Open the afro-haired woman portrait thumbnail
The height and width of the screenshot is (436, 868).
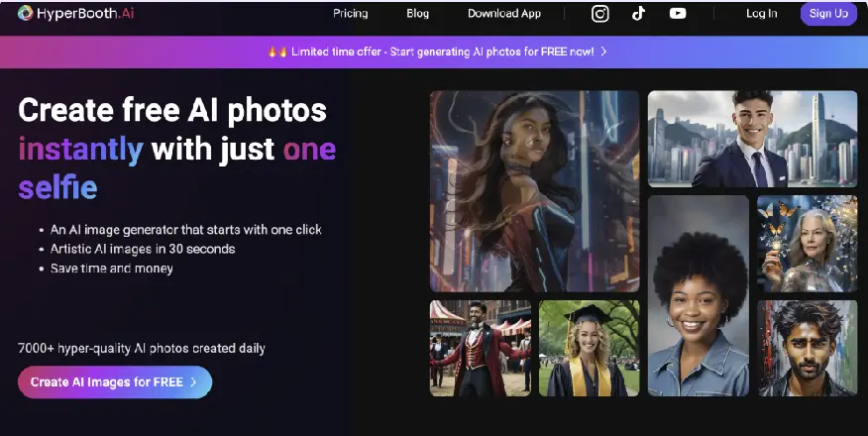[x=699, y=295]
